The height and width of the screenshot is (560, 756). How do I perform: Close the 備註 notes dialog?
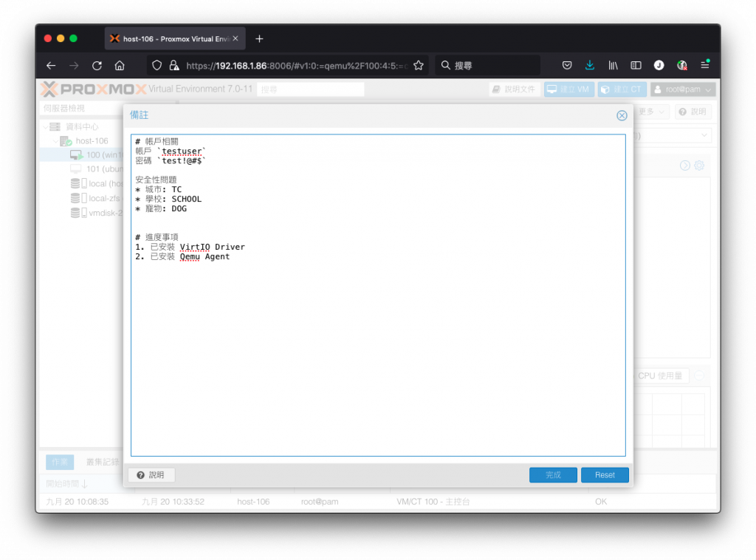pyautogui.click(x=622, y=115)
